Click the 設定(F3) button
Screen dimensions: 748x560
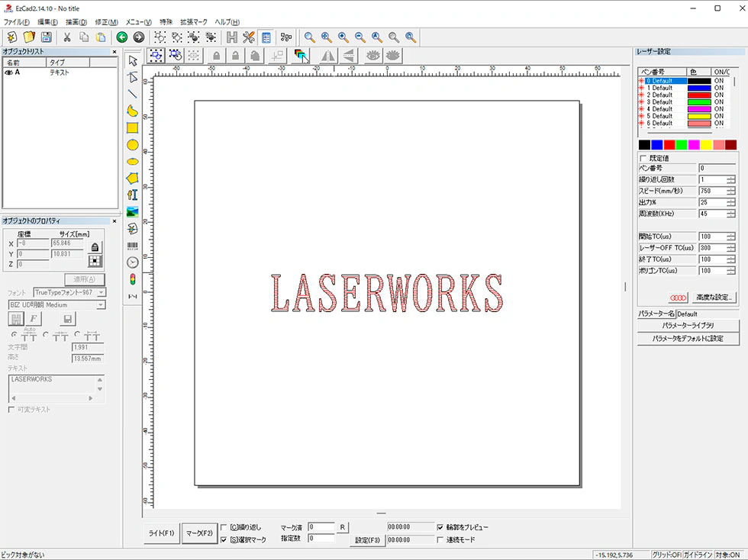coord(367,540)
